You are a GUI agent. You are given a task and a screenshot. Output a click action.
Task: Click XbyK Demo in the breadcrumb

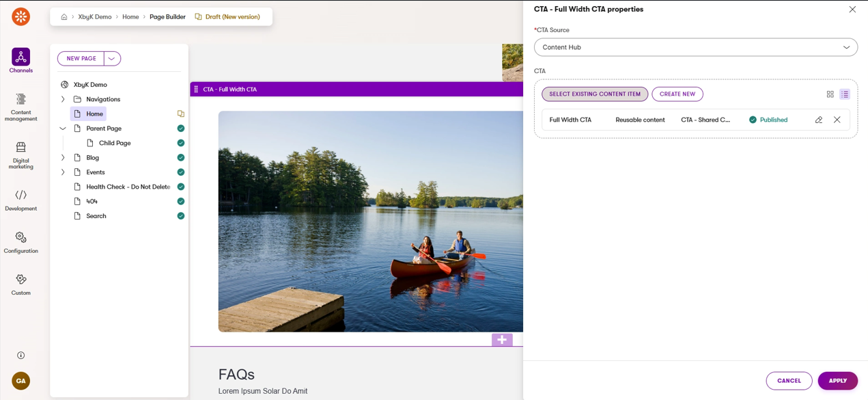coord(95,17)
